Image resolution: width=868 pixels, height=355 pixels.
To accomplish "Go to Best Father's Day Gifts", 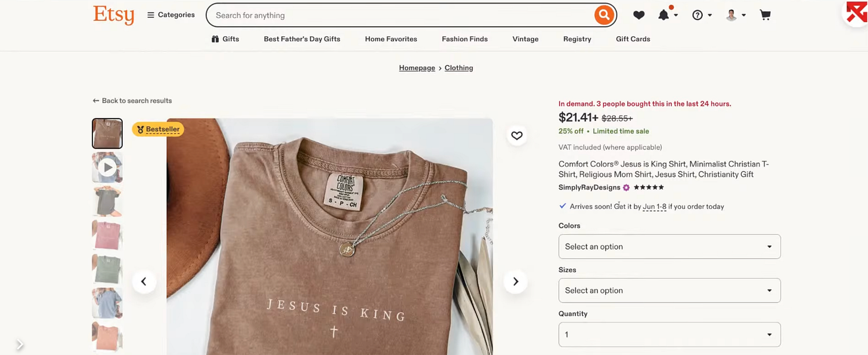I will (302, 39).
